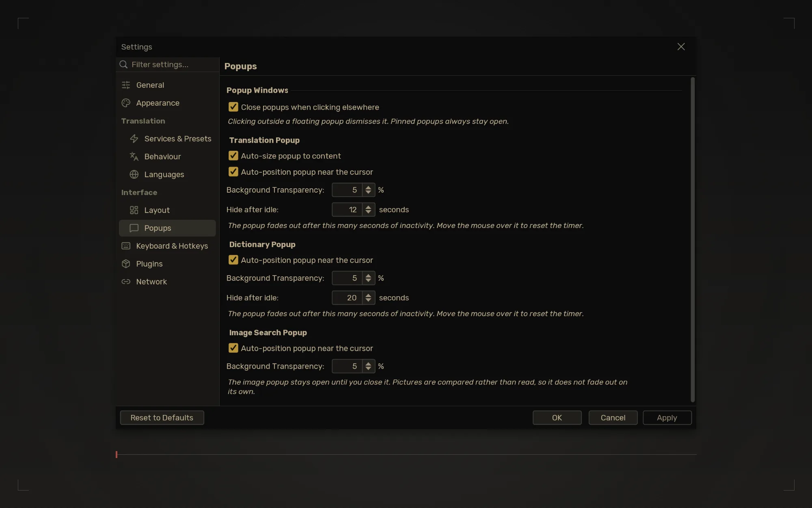Step Translation Popup Background Transparency spinner arrows
This screenshot has width=812, height=508.
click(x=368, y=190)
